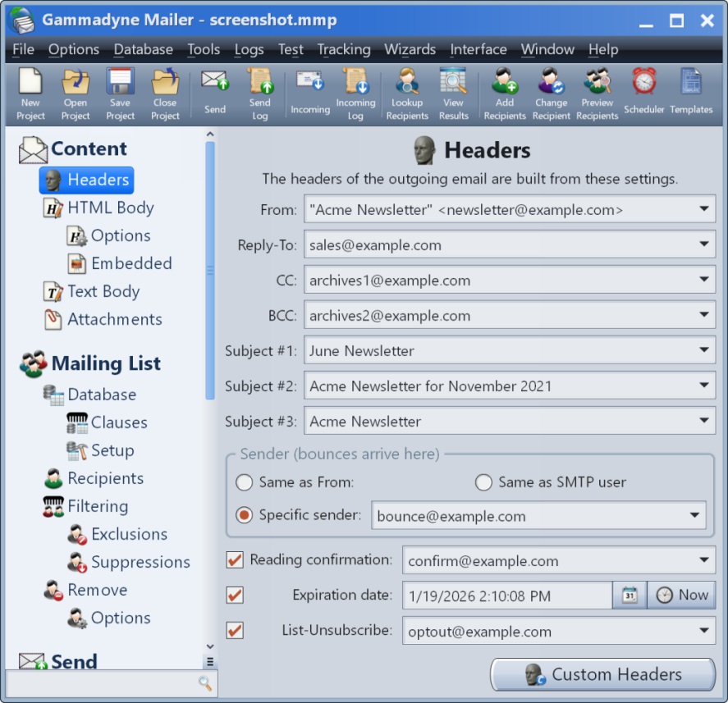Open the Add Recipients tool
This screenshot has width=728, height=703.
click(504, 92)
